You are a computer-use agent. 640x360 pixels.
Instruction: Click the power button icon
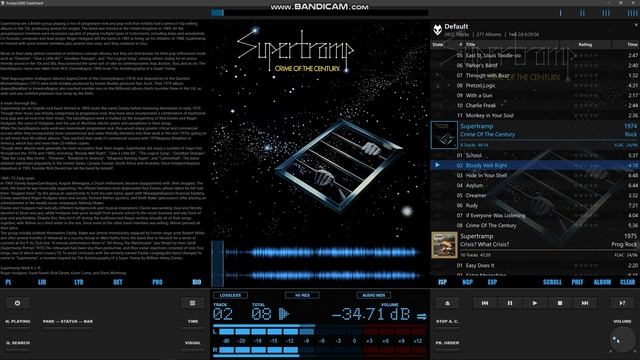click(x=17, y=303)
